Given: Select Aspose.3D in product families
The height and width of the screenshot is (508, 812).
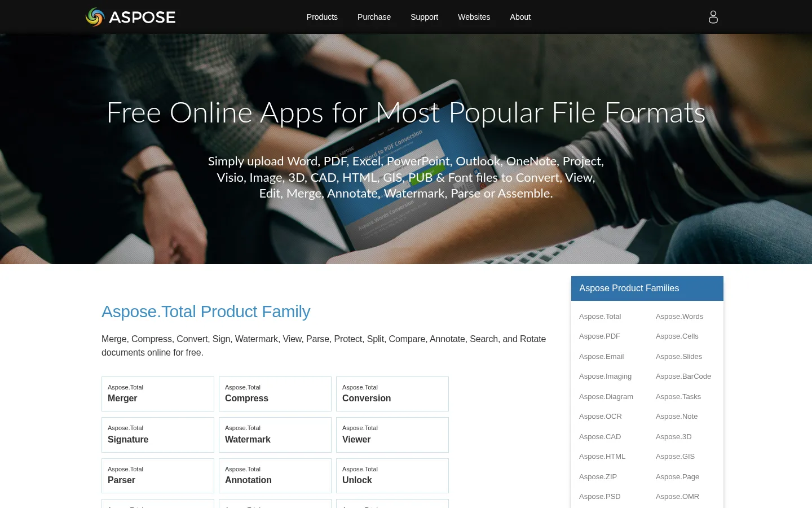Looking at the screenshot, I should pos(673,437).
